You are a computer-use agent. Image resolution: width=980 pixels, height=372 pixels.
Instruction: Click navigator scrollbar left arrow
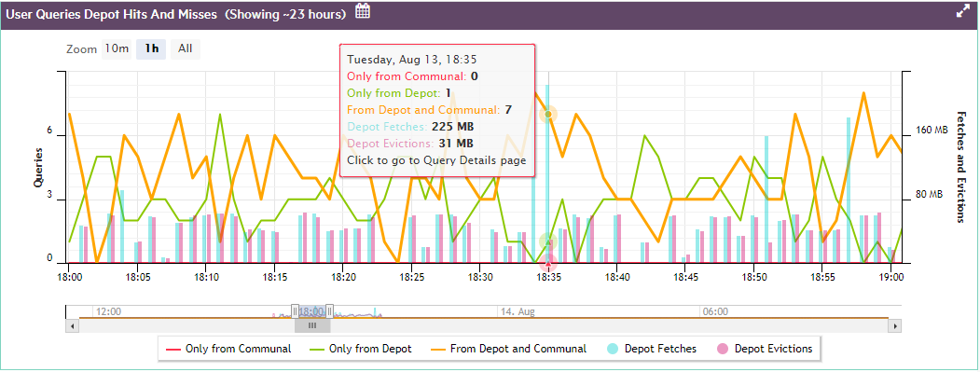coord(73,325)
